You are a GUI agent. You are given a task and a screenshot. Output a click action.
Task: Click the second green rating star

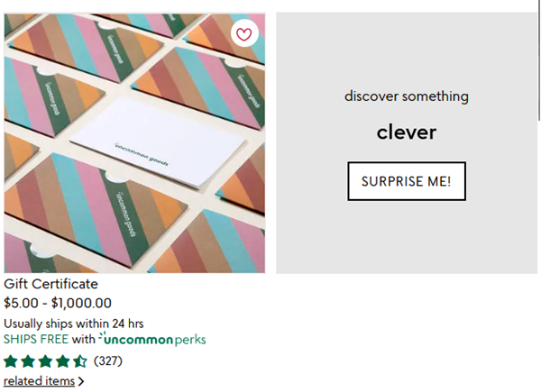coord(28,361)
